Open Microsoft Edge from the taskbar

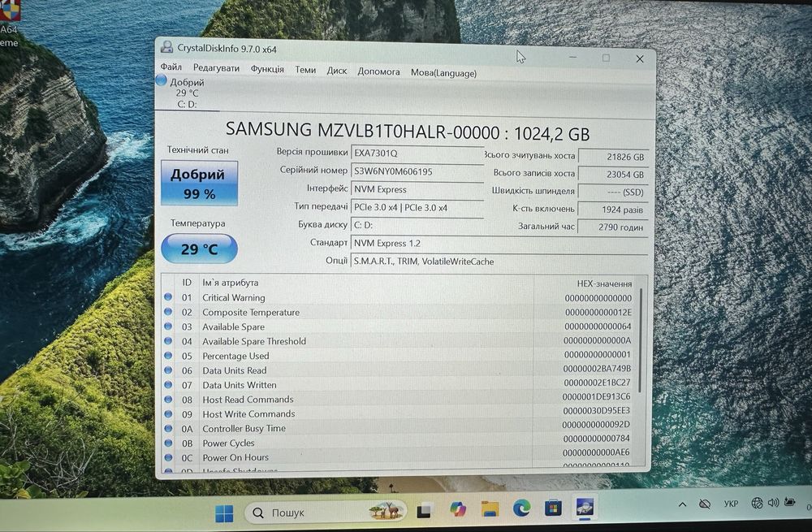click(521, 508)
